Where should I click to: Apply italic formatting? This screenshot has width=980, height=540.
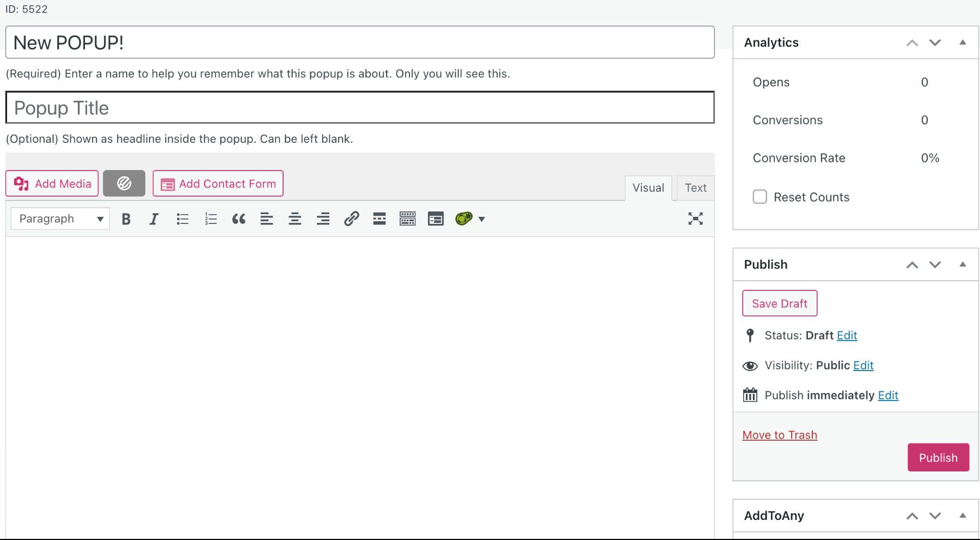[x=154, y=219]
